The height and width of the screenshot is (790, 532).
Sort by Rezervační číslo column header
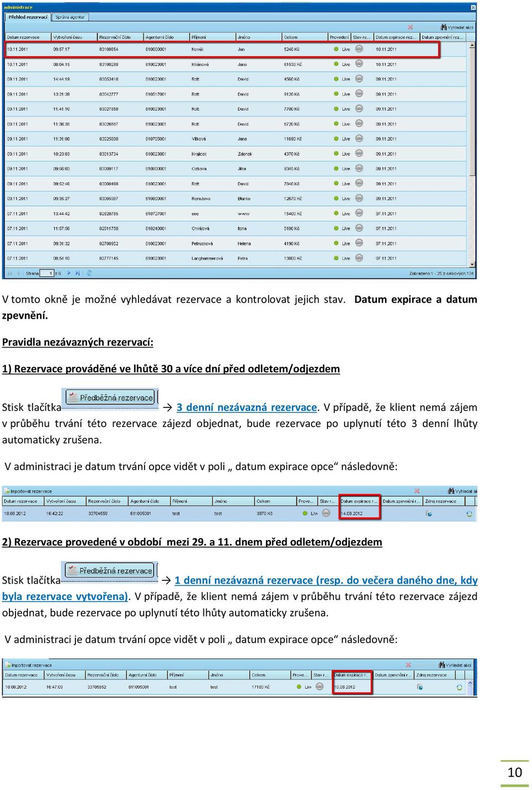pos(120,37)
